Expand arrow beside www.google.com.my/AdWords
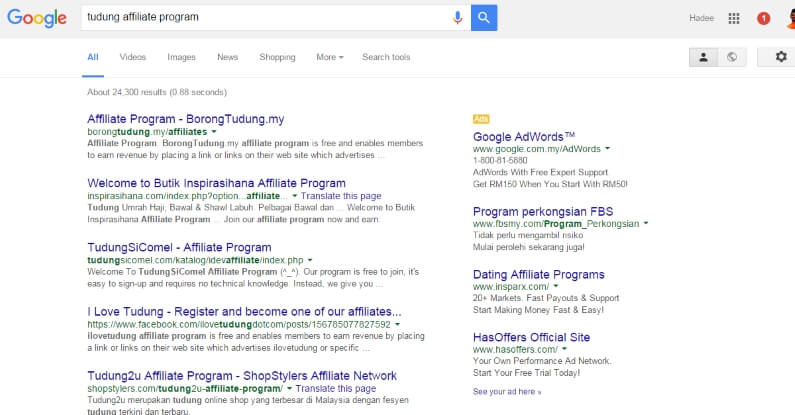This screenshot has height=415, width=795. pos(607,149)
